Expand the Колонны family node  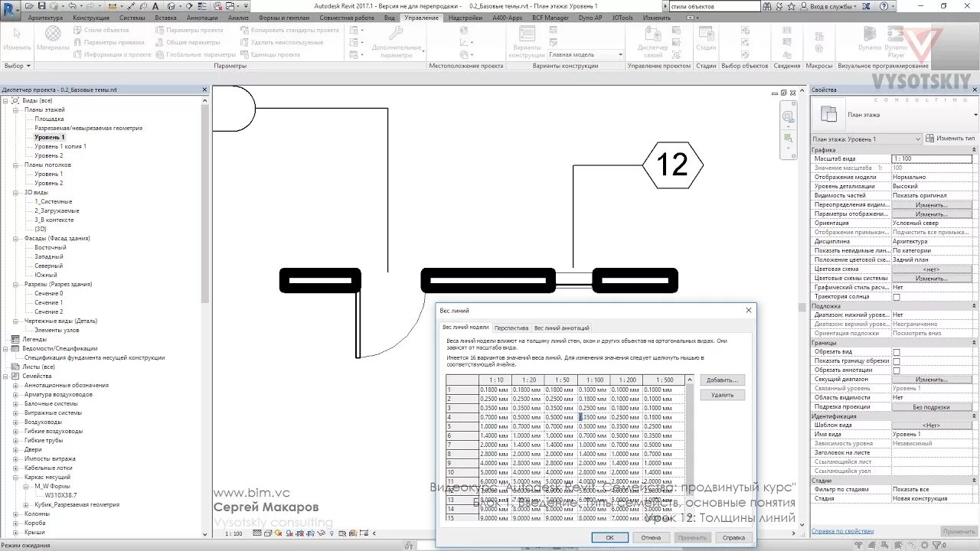pos(15,514)
